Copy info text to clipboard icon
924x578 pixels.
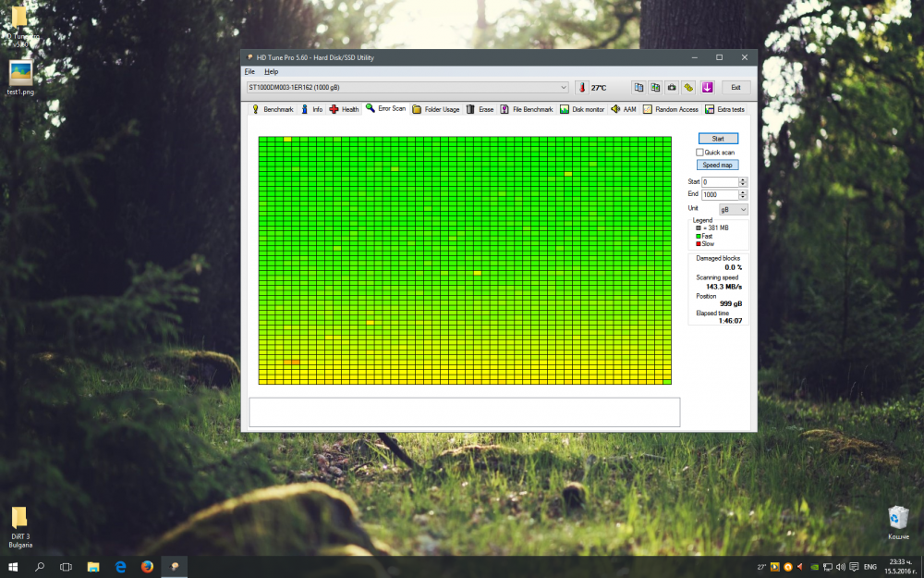click(x=638, y=87)
